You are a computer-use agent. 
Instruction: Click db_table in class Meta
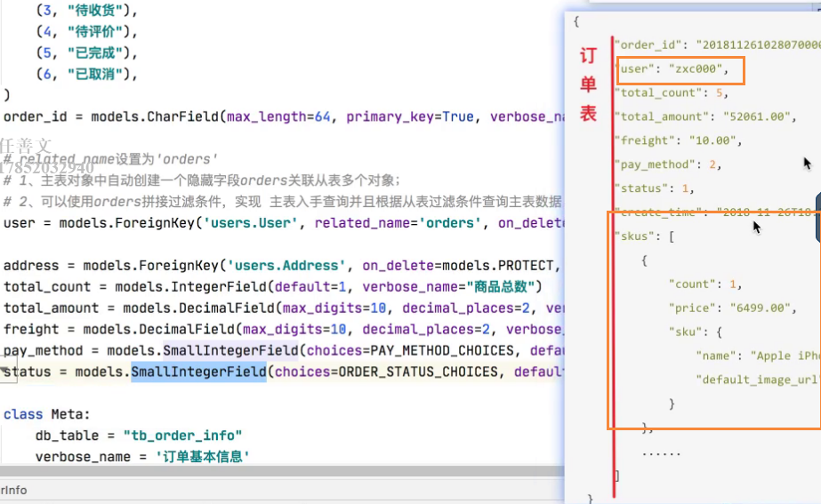[x=67, y=436]
